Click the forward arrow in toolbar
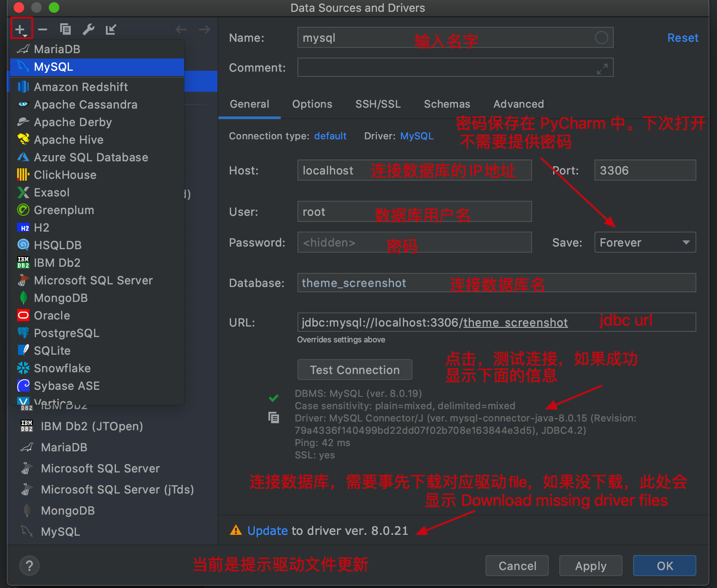This screenshot has height=588, width=717. pos(204,29)
